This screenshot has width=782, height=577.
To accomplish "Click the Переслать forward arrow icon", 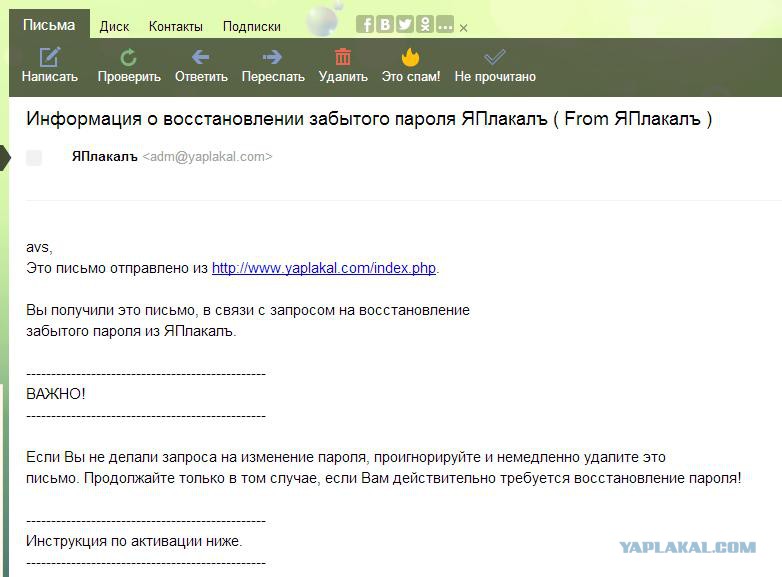I will pyautogui.click(x=272, y=57).
